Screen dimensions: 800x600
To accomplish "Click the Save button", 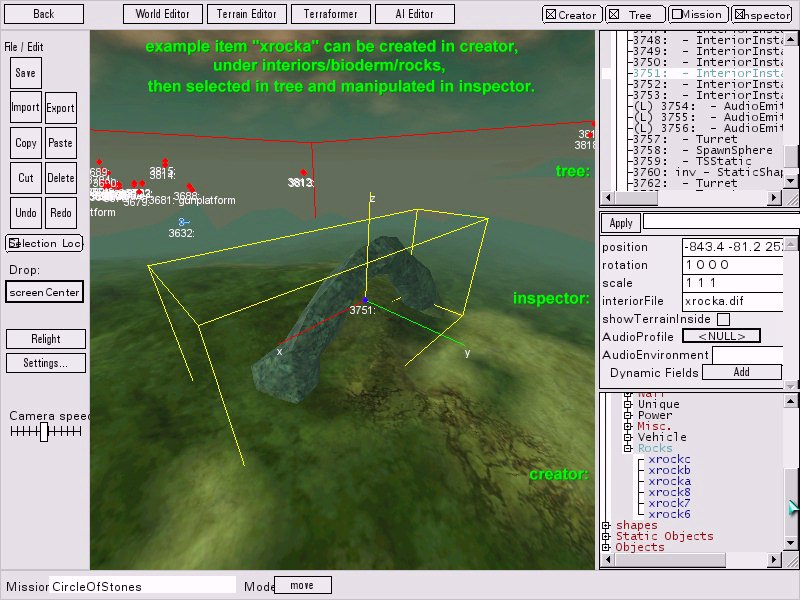I will (26, 73).
